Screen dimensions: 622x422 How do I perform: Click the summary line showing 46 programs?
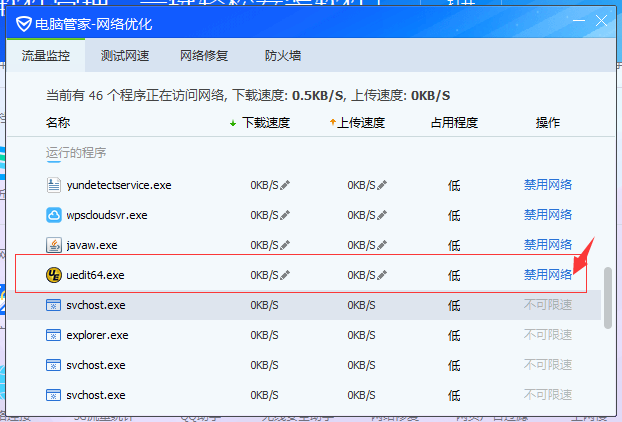pyautogui.click(x=248, y=96)
